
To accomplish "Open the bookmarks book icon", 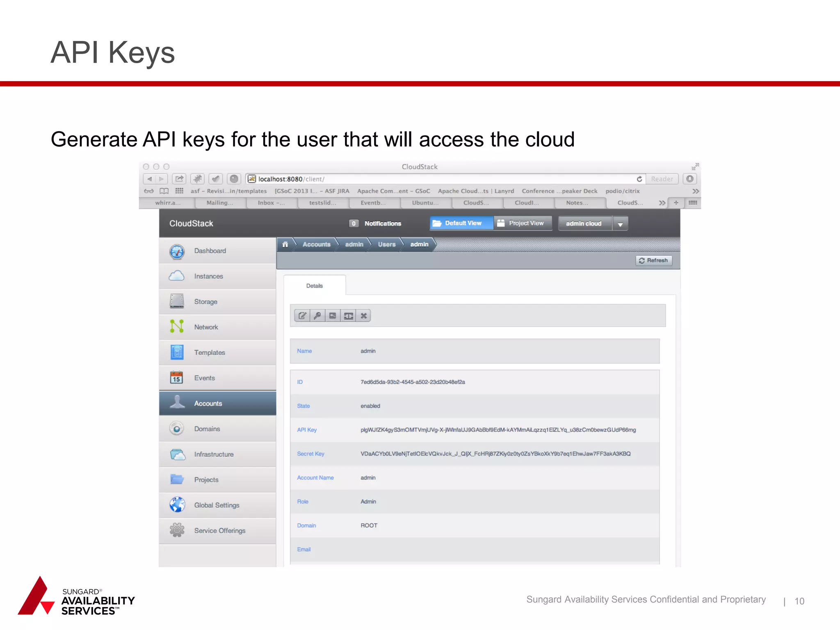I will tap(164, 191).
